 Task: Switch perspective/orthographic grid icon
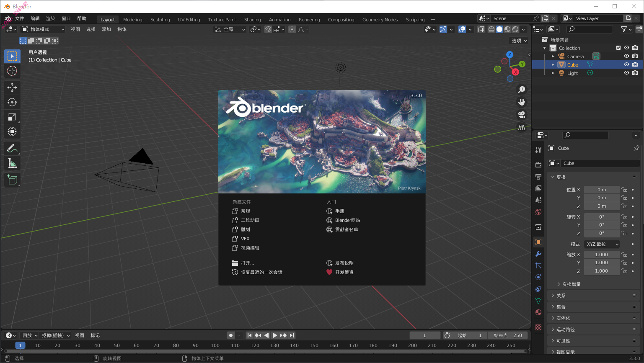pyautogui.click(x=522, y=127)
